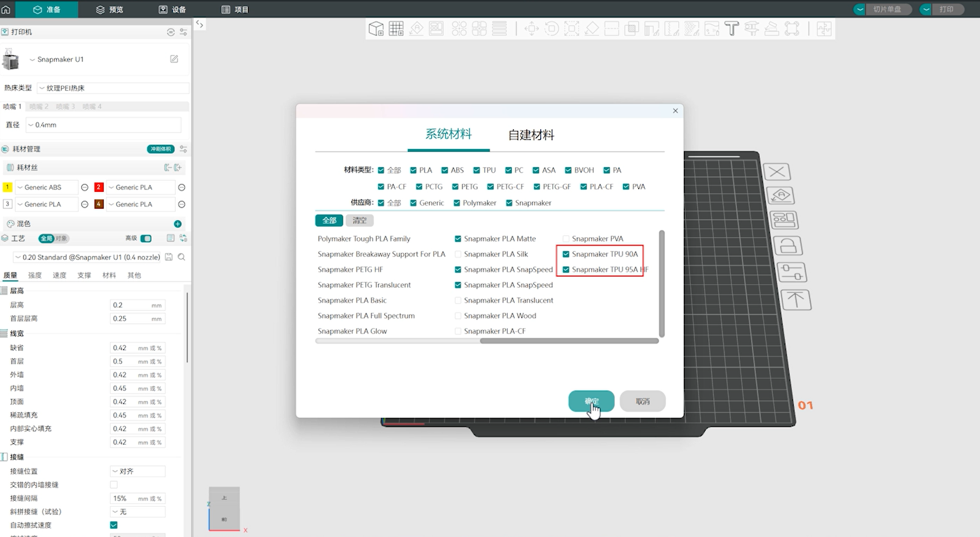Open the 0.4mm nozzle diameter dropdown

click(x=103, y=125)
